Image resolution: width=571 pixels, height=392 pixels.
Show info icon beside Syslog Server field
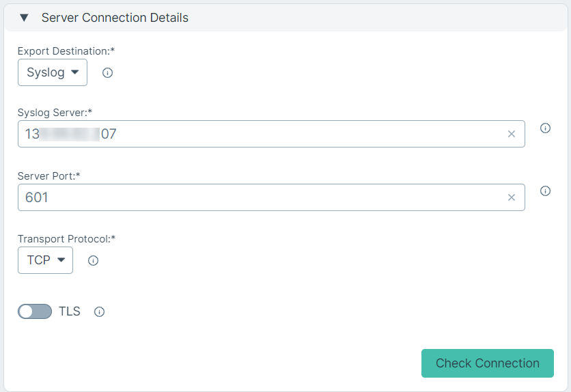(545, 128)
